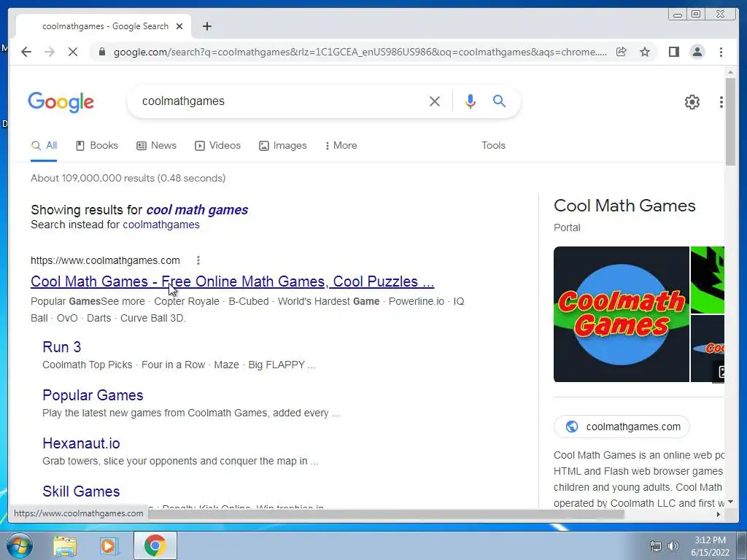Screen dimensions: 747x560
Task: Click the horizontal scrollbar thumb
Action: [x=386, y=514]
